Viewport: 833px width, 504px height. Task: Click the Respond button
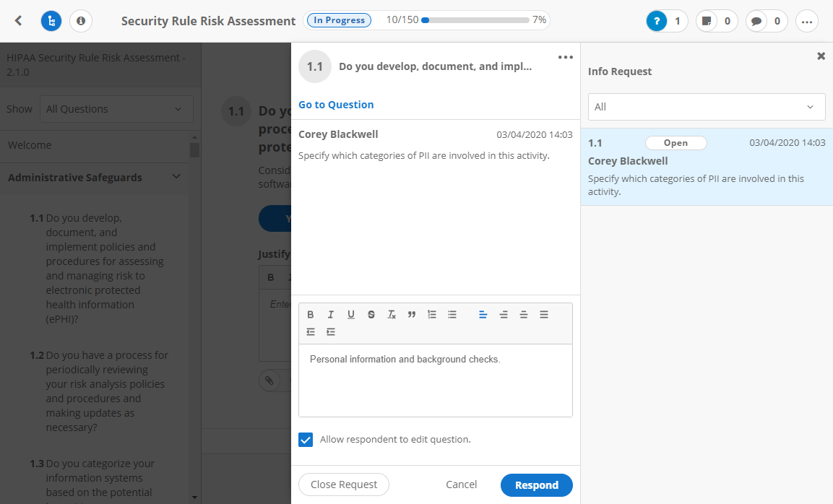(536, 485)
